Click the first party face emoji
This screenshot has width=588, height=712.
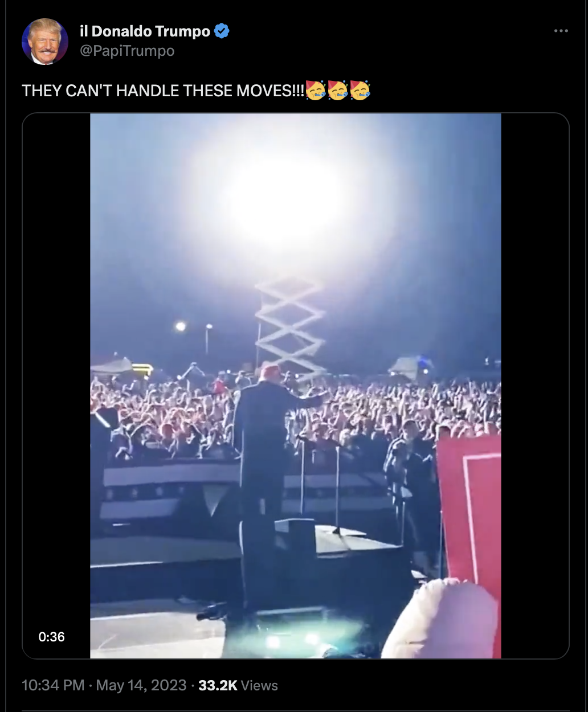click(x=316, y=90)
